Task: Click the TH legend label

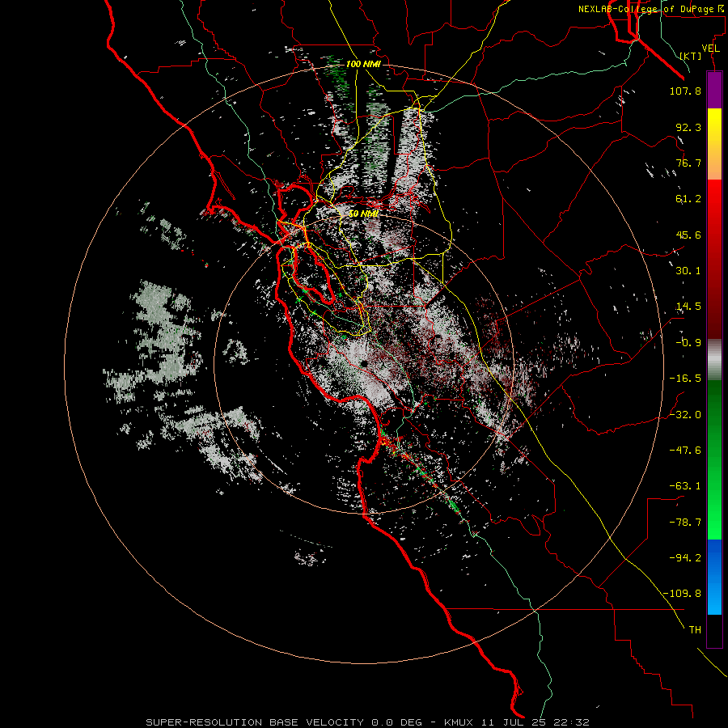Action: pyautogui.click(x=695, y=630)
